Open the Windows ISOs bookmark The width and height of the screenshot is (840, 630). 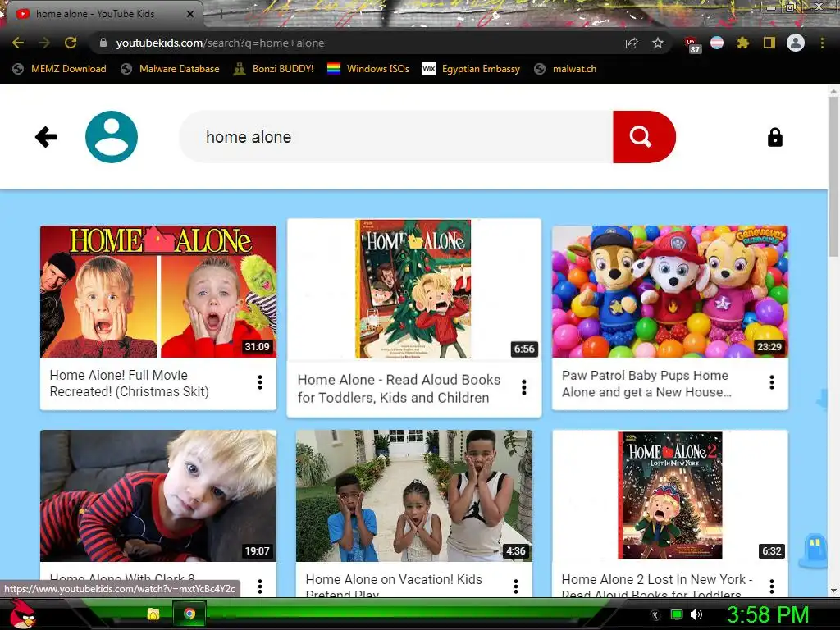pos(368,69)
